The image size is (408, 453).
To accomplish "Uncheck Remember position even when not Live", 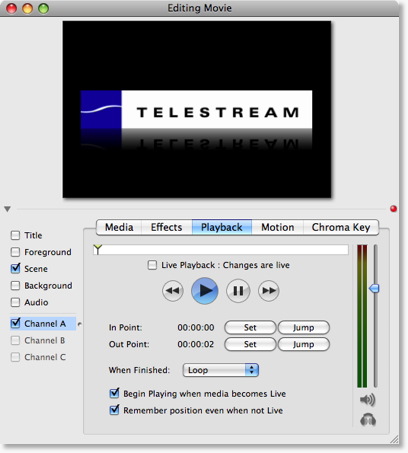I will [x=114, y=410].
